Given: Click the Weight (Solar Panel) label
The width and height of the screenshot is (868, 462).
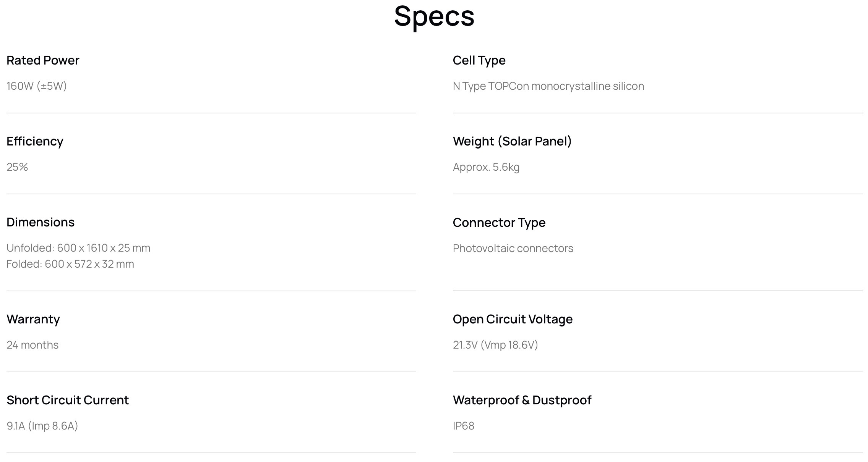Looking at the screenshot, I should [512, 141].
